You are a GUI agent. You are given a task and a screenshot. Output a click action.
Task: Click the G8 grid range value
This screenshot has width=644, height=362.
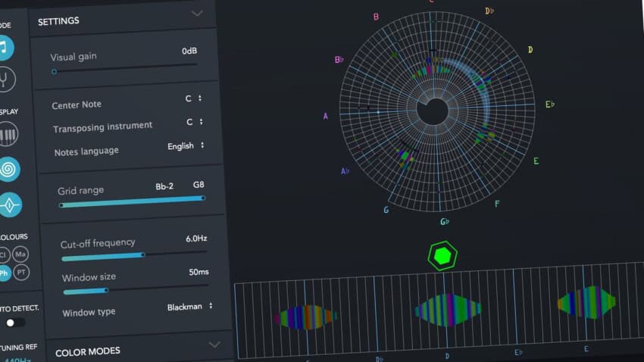point(199,185)
